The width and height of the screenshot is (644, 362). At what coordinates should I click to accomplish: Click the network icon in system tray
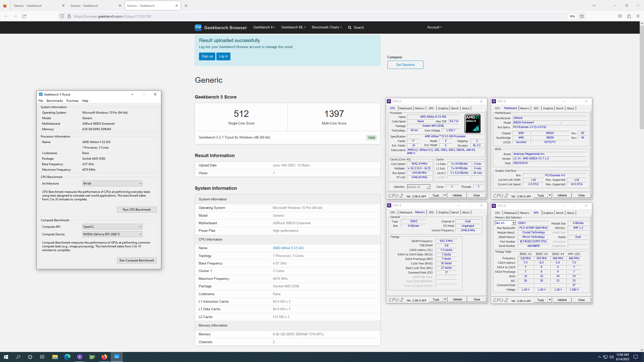(x=606, y=357)
